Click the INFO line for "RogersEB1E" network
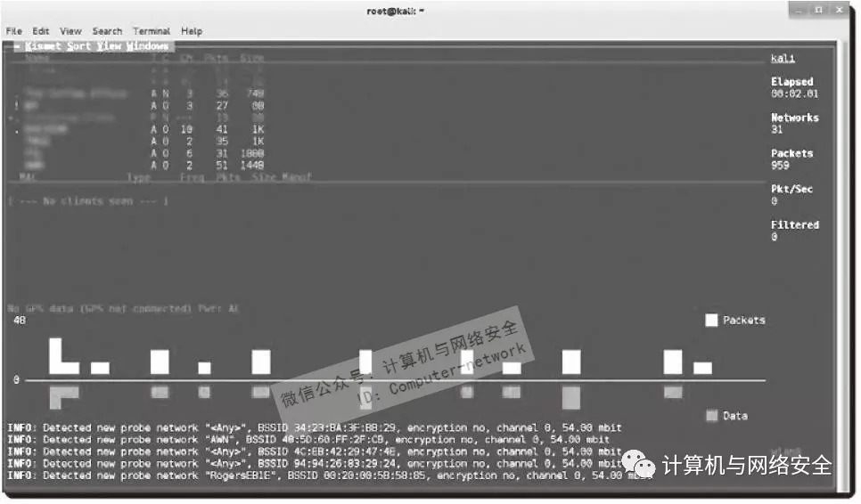 tap(330, 476)
